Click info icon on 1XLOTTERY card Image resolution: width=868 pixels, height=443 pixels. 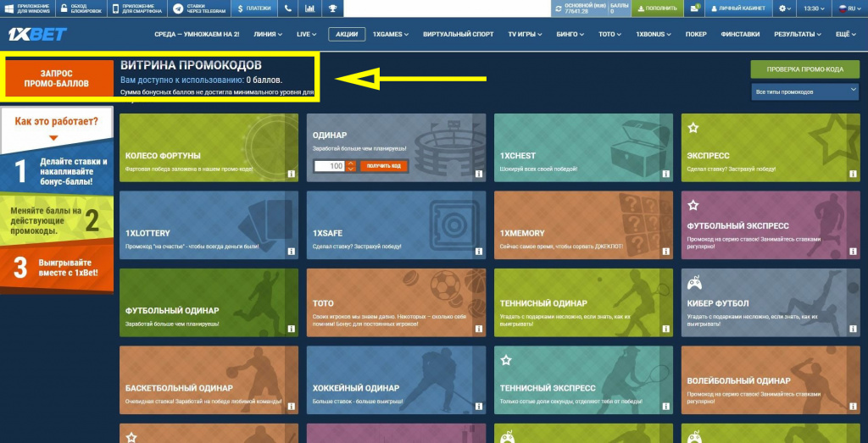coord(291,252)
